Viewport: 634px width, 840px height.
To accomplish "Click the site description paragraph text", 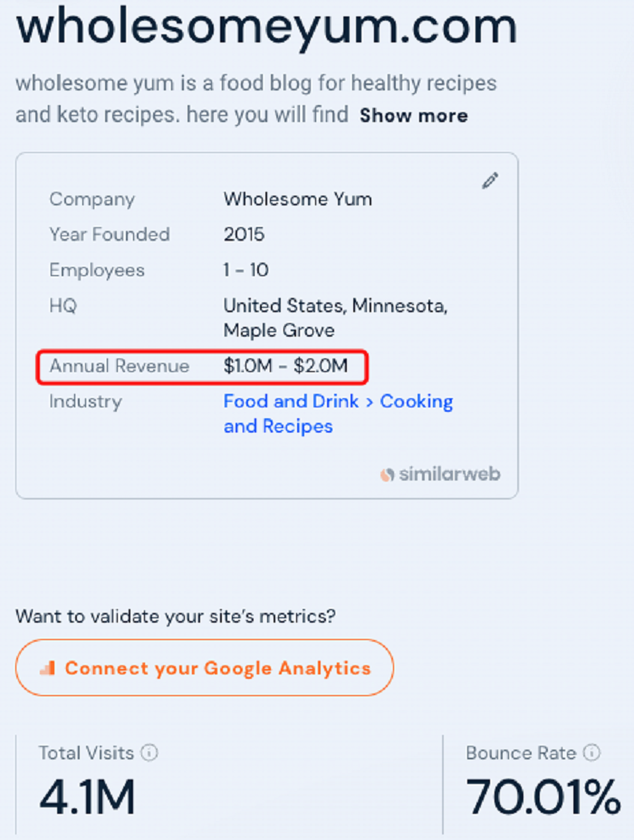I will [x=256, y=99].
